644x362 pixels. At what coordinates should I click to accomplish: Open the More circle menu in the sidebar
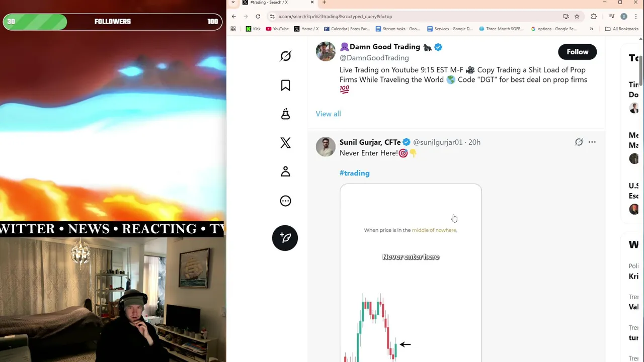tap(285, 201)
